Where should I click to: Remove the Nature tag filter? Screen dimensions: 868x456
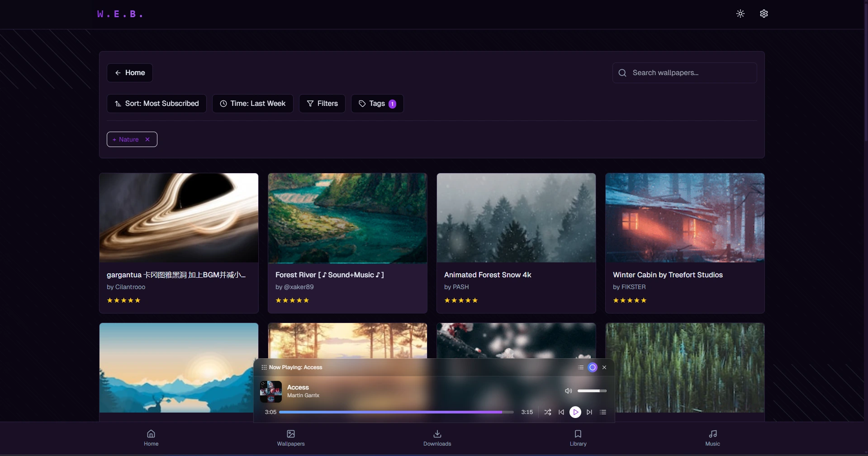point(147,139)
